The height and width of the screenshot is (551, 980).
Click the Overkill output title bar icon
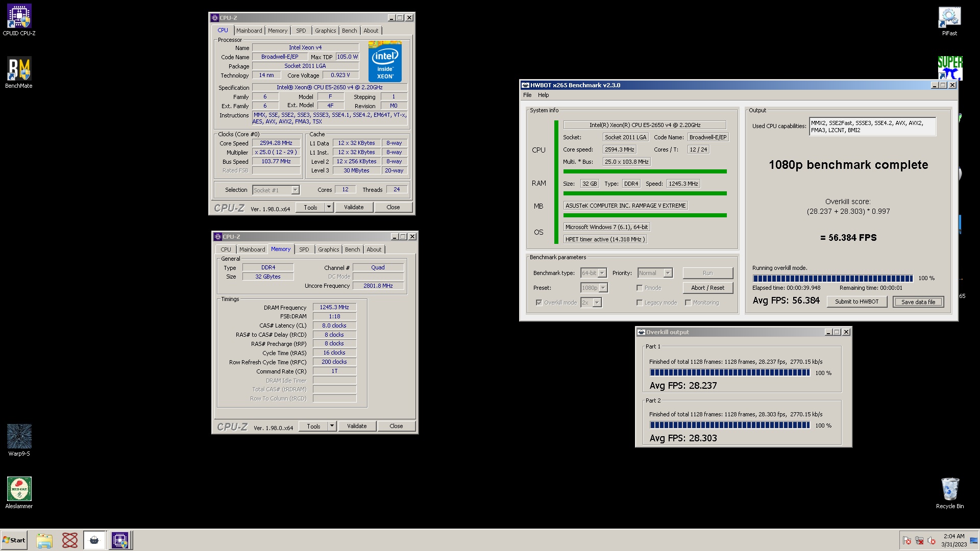pyautogui.click(x=641, y=332)
